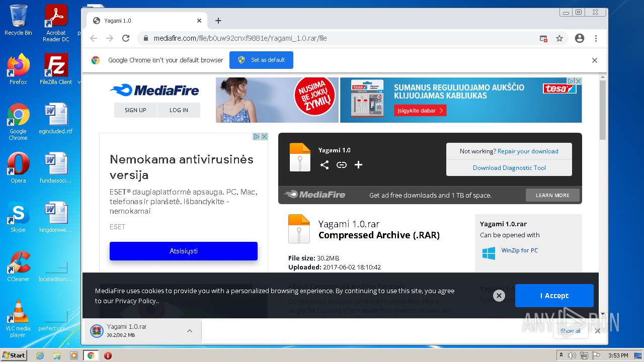Close the downloads shelf
644x362 pixels.
[x=598, y=331]
